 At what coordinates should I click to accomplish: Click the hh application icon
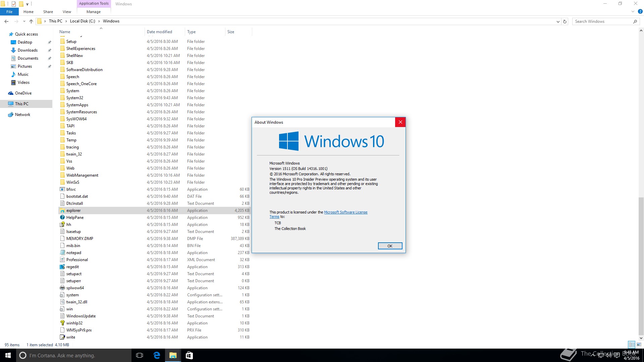click(x=62, y=225)
